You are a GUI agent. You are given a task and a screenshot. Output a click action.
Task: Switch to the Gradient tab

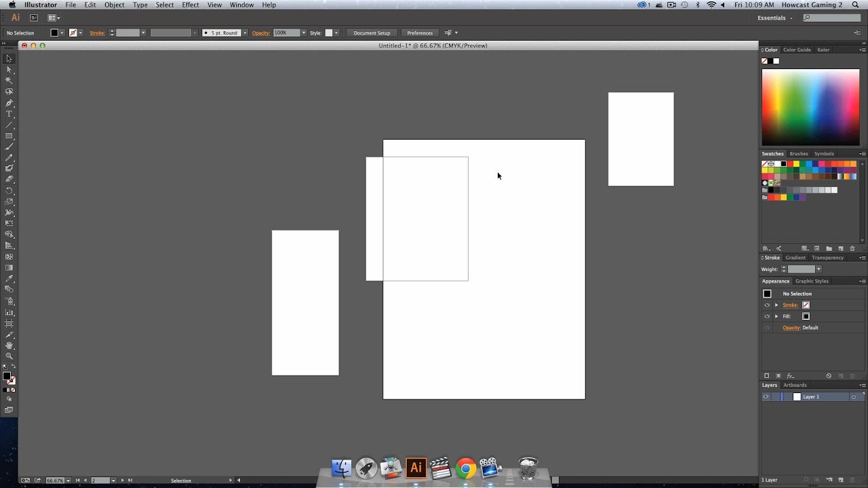click(795, 258)
